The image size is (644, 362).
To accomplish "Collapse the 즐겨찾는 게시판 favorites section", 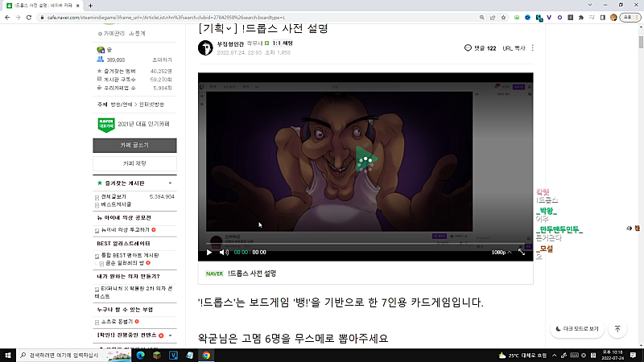I will (170, 183).
